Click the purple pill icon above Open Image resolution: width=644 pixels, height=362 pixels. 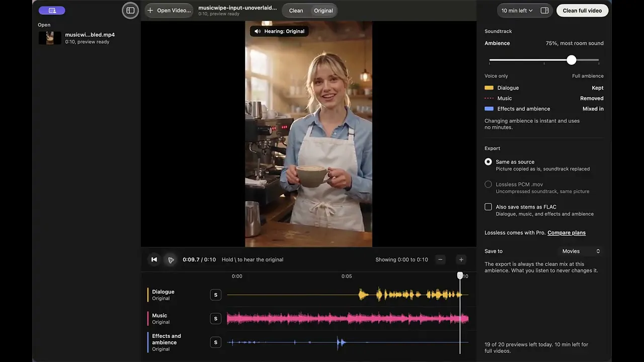(x=52, y=11)
